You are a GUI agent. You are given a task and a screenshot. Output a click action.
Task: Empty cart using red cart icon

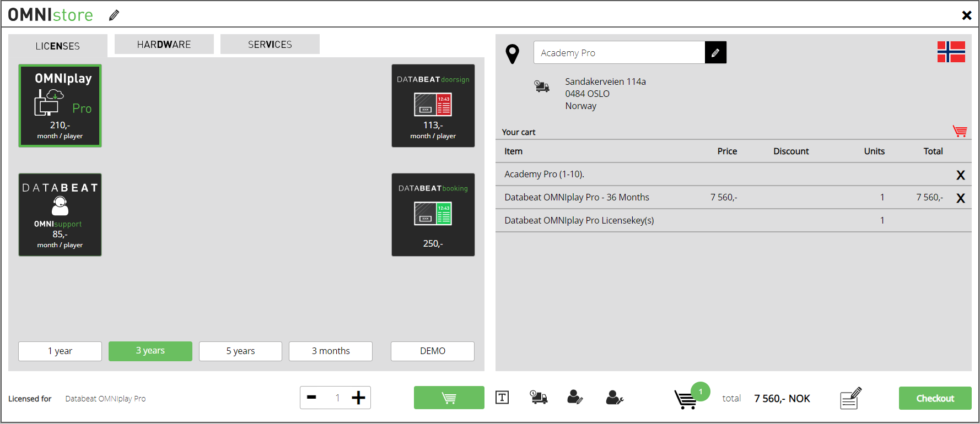960,131
